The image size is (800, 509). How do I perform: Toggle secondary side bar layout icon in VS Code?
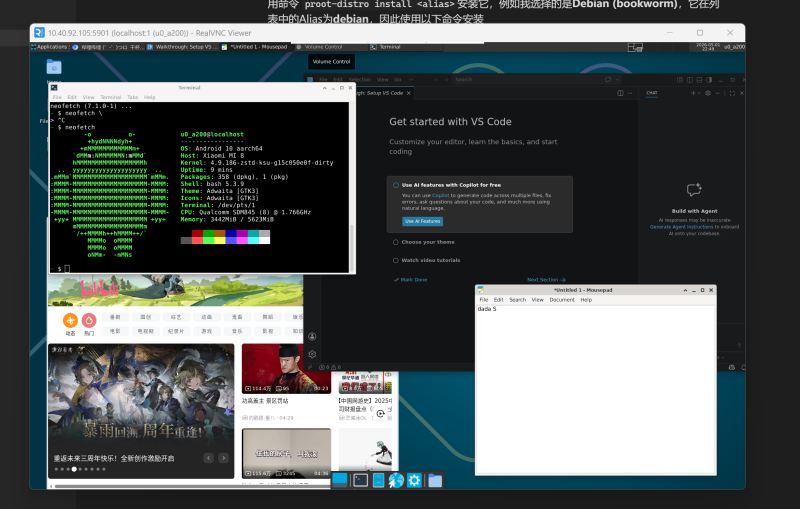click(x=709, y=80)
